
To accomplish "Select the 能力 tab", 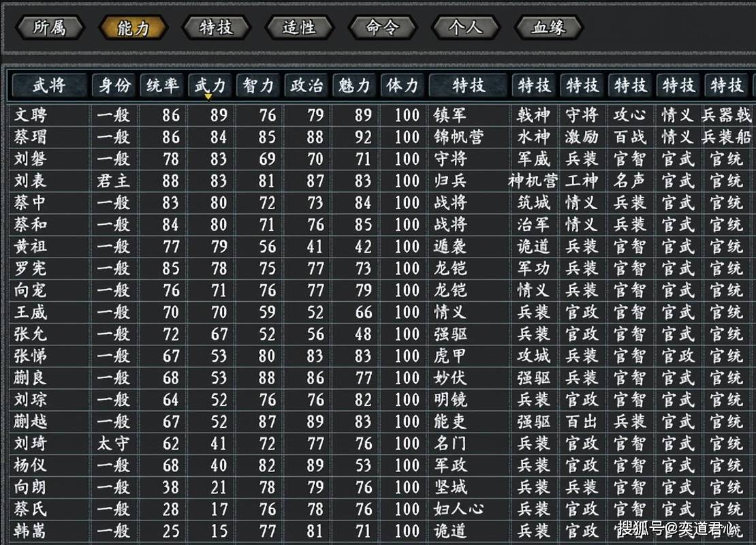I will (133, 27).
